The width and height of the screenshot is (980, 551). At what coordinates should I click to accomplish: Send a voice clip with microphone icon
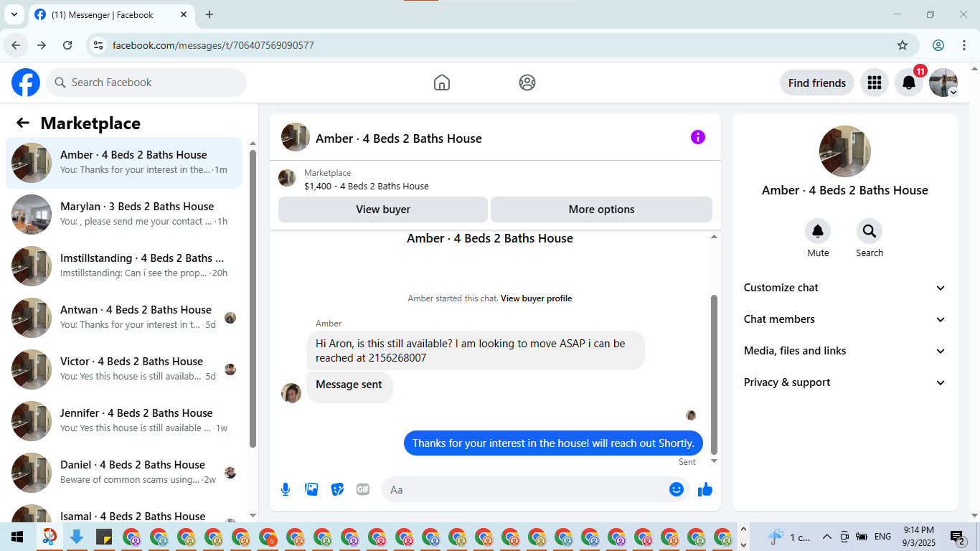(286, 489)
